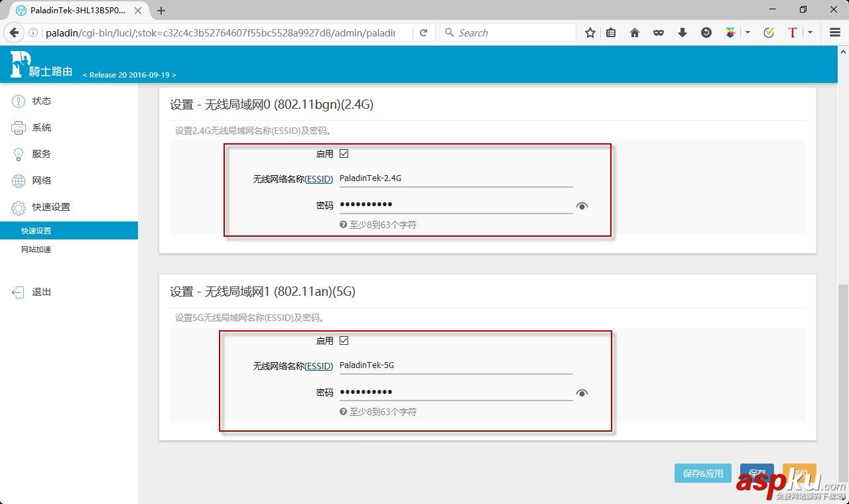Image resolution: width=849 pixels, height=504 pixels.
Task: Click the 5G password field
Action: pyautogui.click(x=456, y=392)
